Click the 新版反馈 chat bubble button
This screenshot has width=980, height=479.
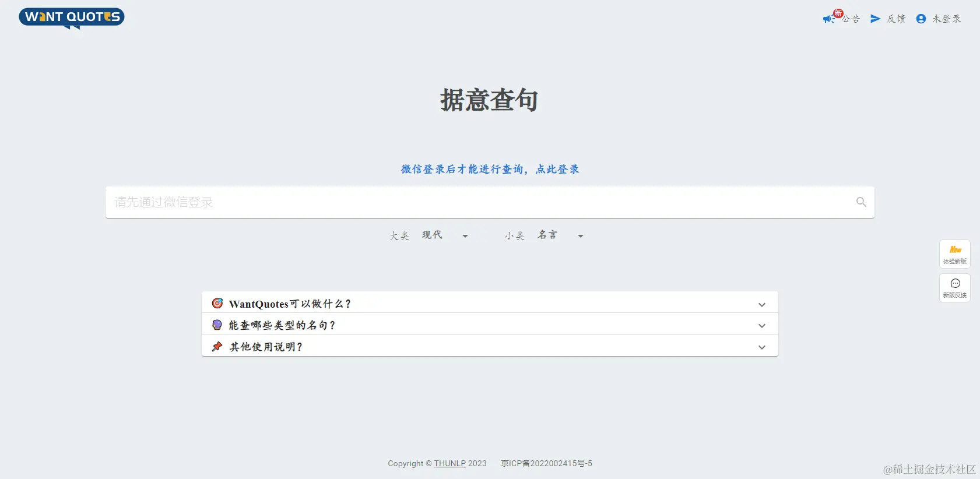tap(955, 288)
